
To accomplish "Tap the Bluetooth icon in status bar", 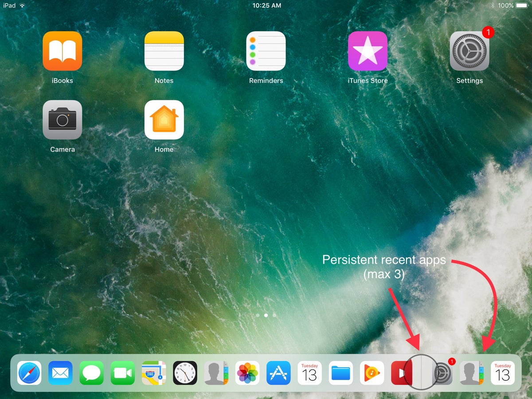I will (493, 5).
